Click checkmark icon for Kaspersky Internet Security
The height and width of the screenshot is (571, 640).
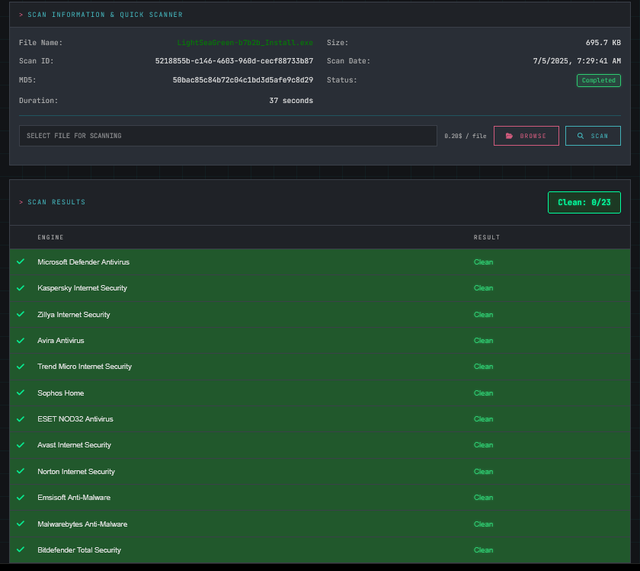pos(20,288)
